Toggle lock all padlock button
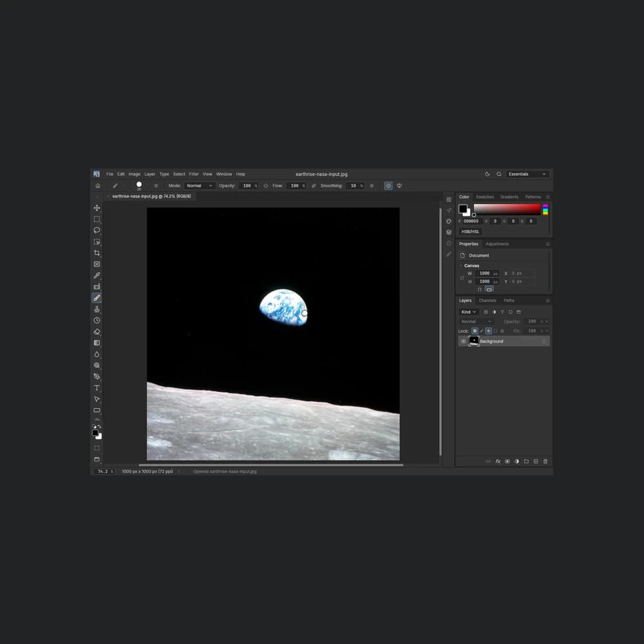This screenshot has height=644, width=644. point(502,331)
